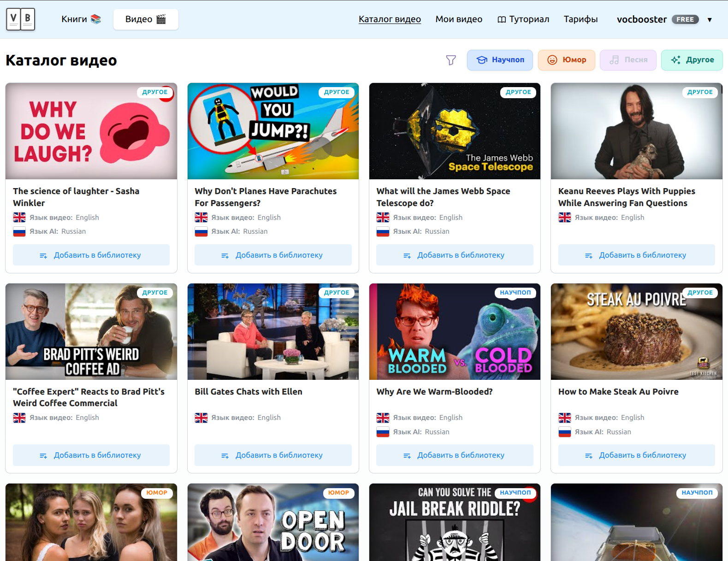The height and width of the screenshot is (561, 728).
Task: Click the filter funnel icon
Action: 451,60
